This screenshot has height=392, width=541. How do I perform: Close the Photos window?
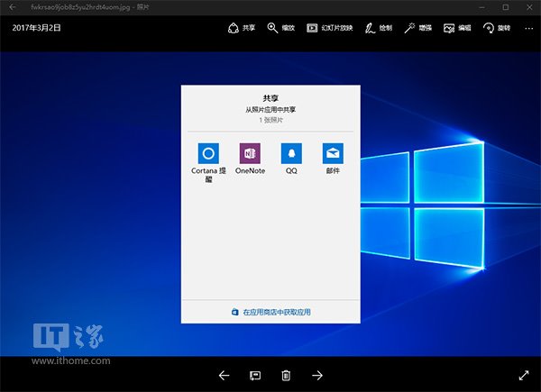click(529, 7)
